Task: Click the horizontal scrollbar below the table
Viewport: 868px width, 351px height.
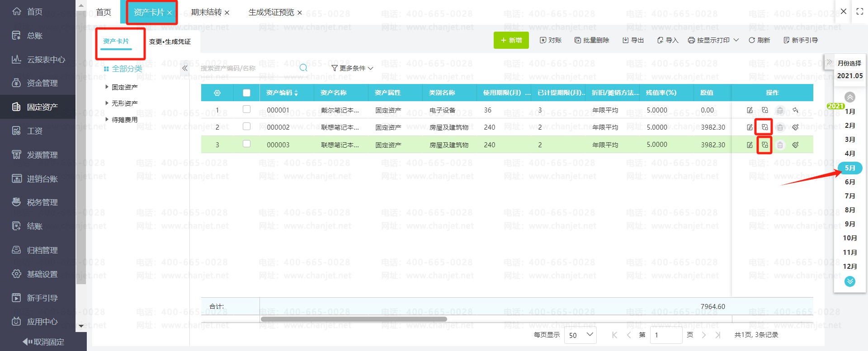Action: (x=354, y=319)
